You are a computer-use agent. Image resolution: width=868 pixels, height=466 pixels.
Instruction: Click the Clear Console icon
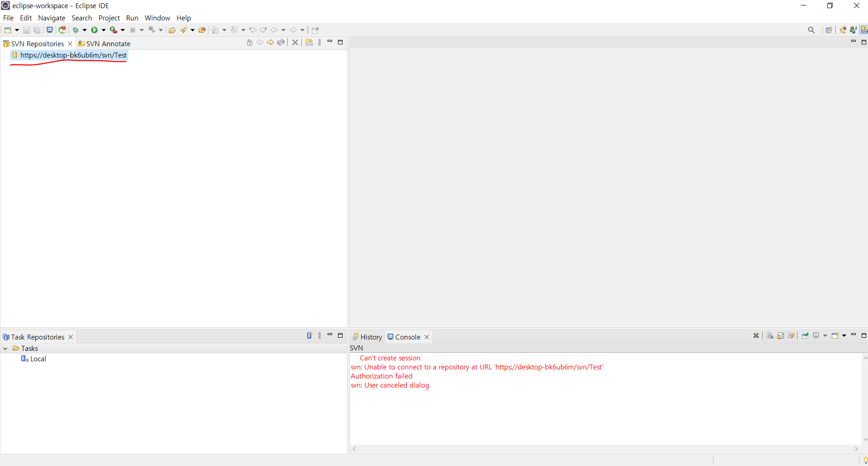[x=770, y=335]
